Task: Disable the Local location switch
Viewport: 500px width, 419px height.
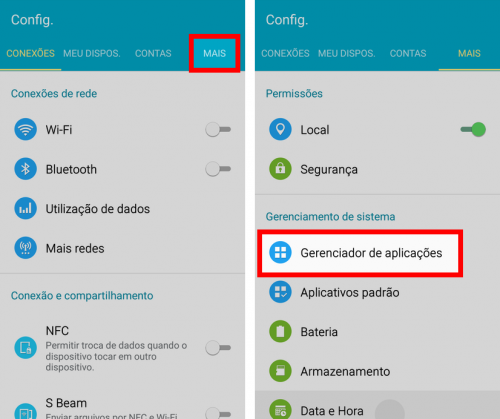Action: [x=473, y=129]
